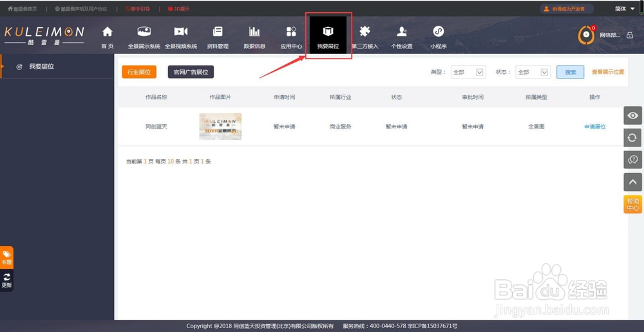Click the refresh icon on right sidebar
Image resolution: width=644 pixels, height=332 pixels.
click(x=632, y=138)
